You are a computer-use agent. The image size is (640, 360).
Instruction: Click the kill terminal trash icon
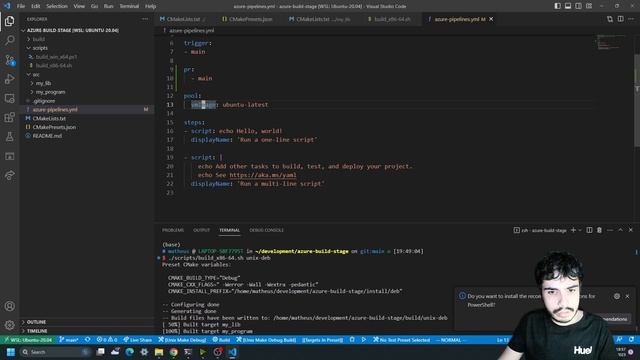[x=599, y=230]
